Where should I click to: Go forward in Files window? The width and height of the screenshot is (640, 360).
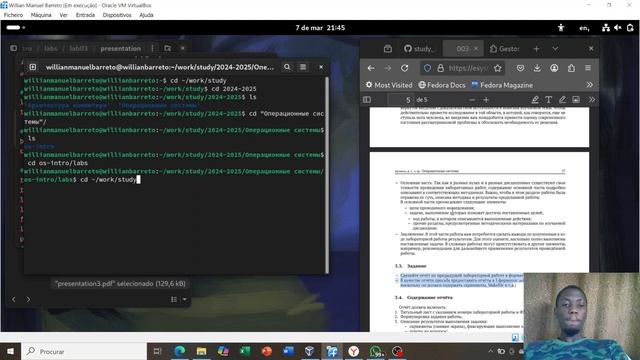pos(28,300)
